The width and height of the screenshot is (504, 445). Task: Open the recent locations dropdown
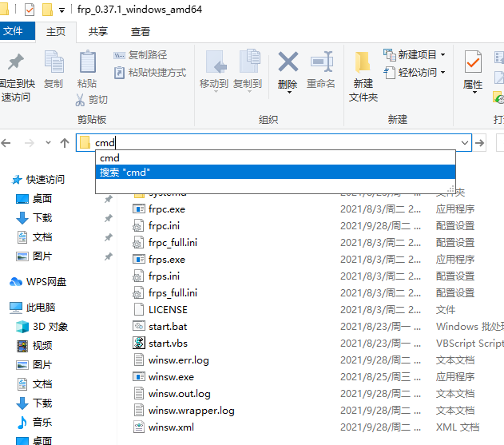pyautogui.click(x=48, y=142)
